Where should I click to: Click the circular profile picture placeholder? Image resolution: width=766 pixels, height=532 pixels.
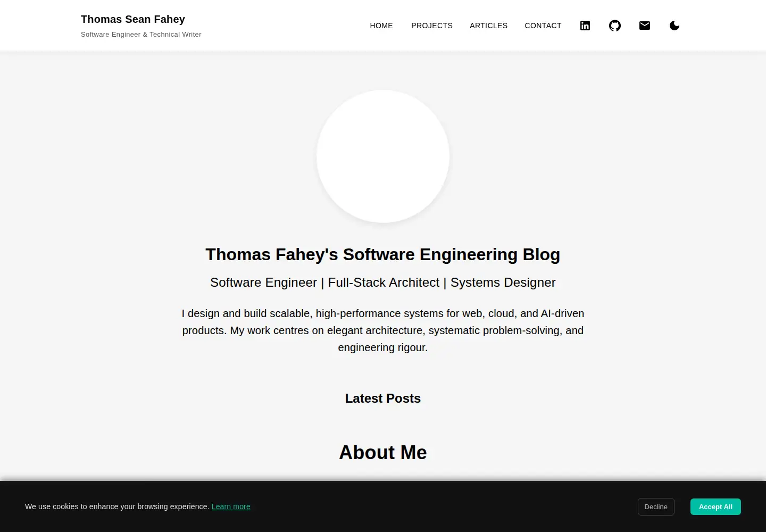point(383,156)
